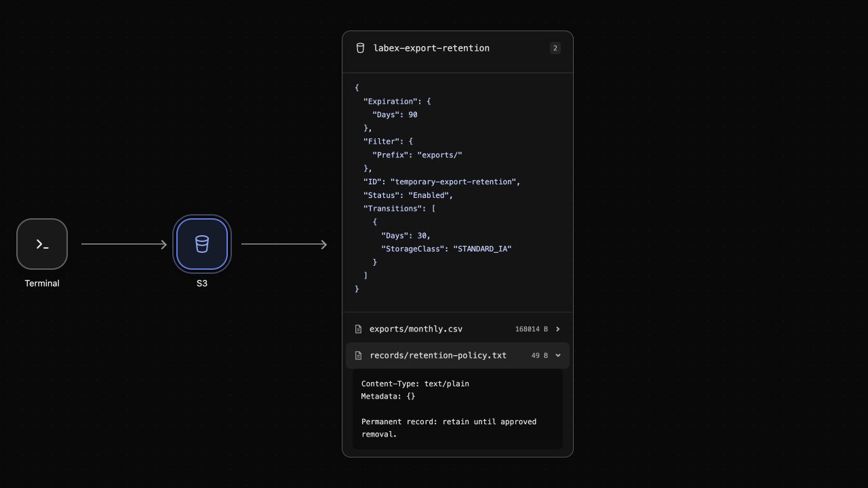Click the "Transitions": [ line
The image size is (868, 488).
(x=399, y=209)
